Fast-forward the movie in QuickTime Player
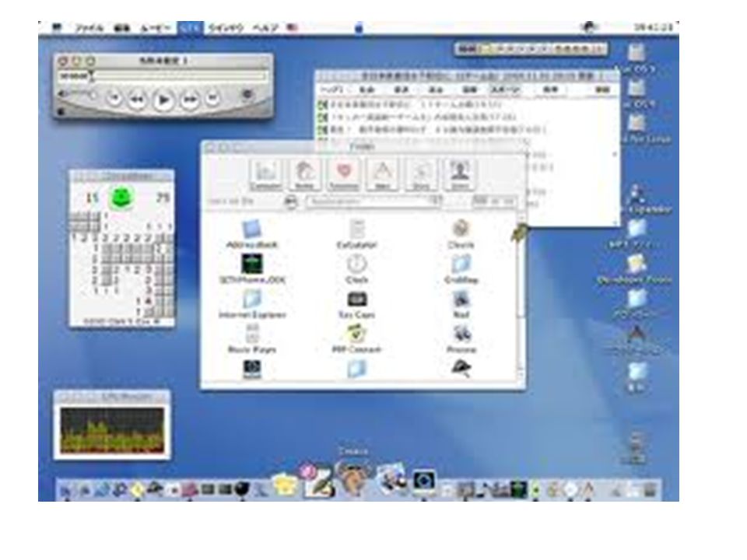The width and height of the screenshot is (747, 560). point(190,100)
